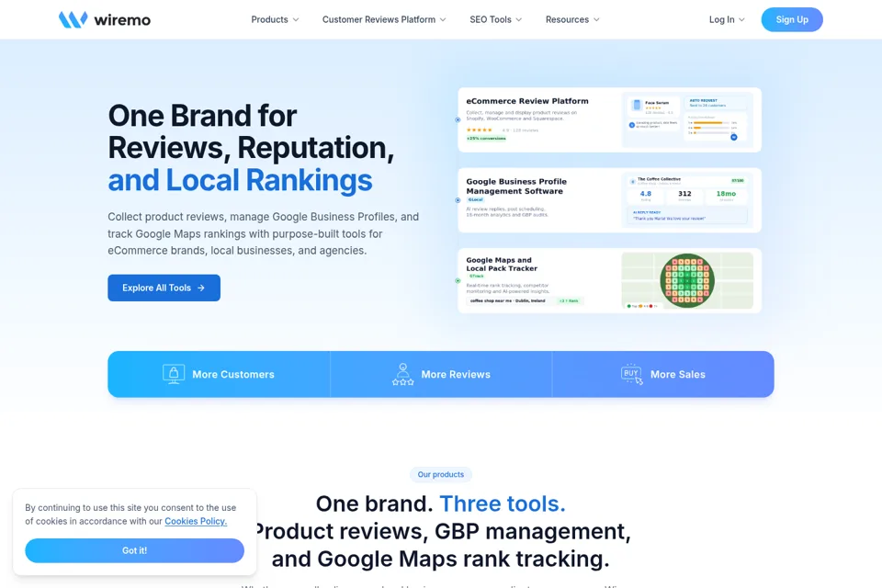Open the Cookies Policy link
The width and height of the screenshot is (882, 588).
pyautogui.click(x=196, y=521)
